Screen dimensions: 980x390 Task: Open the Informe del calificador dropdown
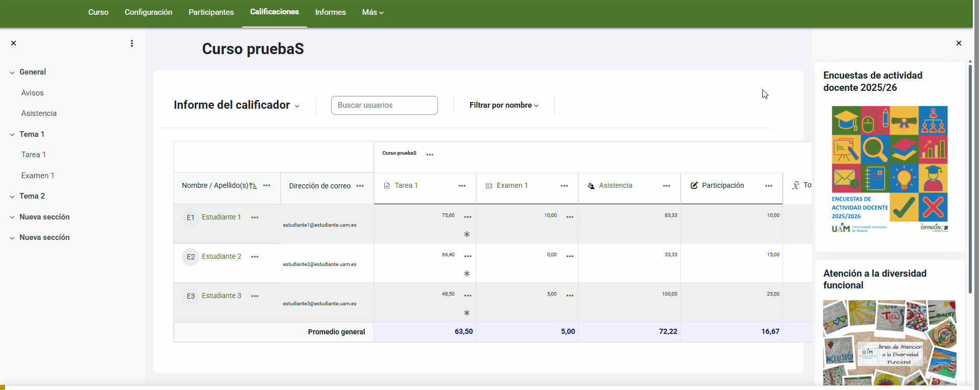coord(237,105)
